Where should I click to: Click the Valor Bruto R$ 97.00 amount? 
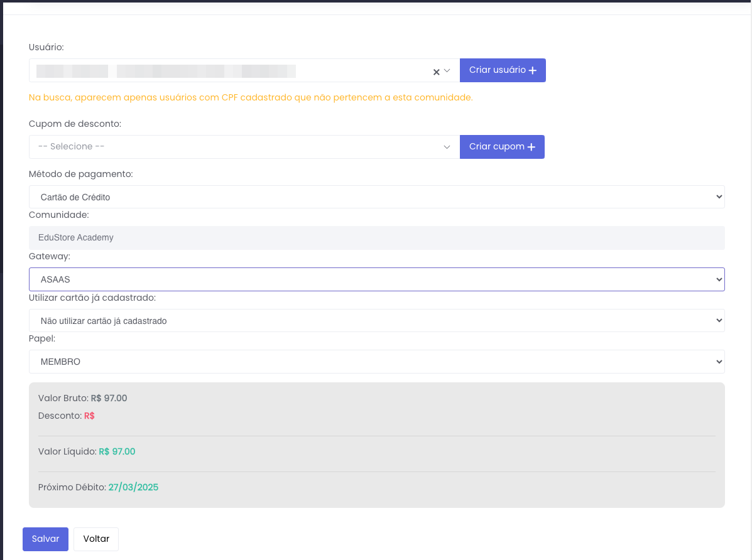tap(109, 398)
